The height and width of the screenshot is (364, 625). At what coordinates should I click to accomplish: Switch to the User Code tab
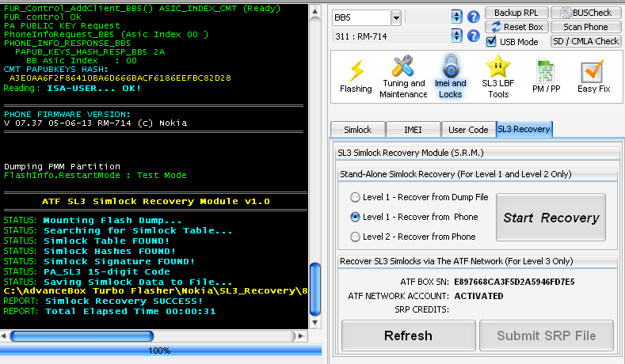467,129
